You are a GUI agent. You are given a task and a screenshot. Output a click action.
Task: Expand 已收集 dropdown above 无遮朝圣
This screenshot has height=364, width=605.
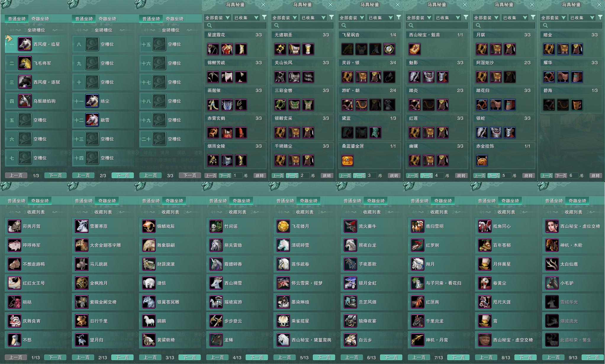pos(313,18)
